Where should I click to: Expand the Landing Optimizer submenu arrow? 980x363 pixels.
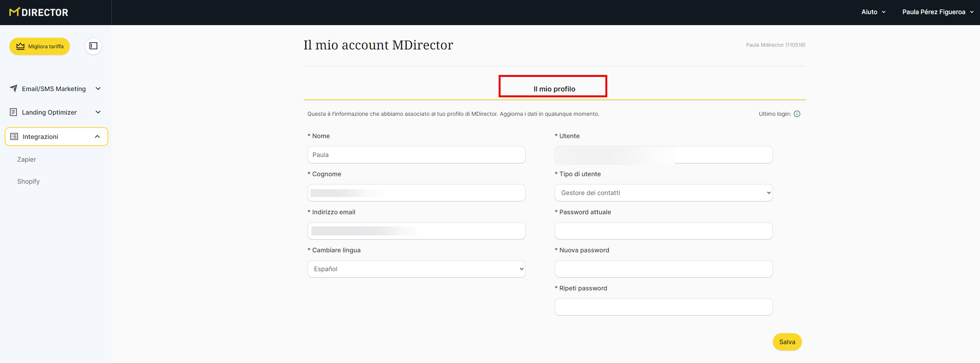tap(98, 112)
